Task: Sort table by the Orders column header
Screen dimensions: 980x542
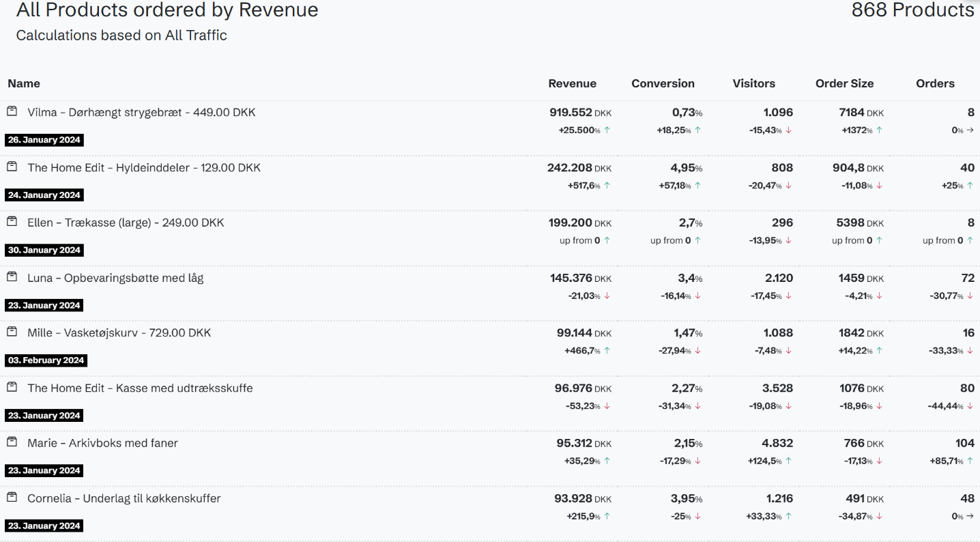Action: point(935,83)
